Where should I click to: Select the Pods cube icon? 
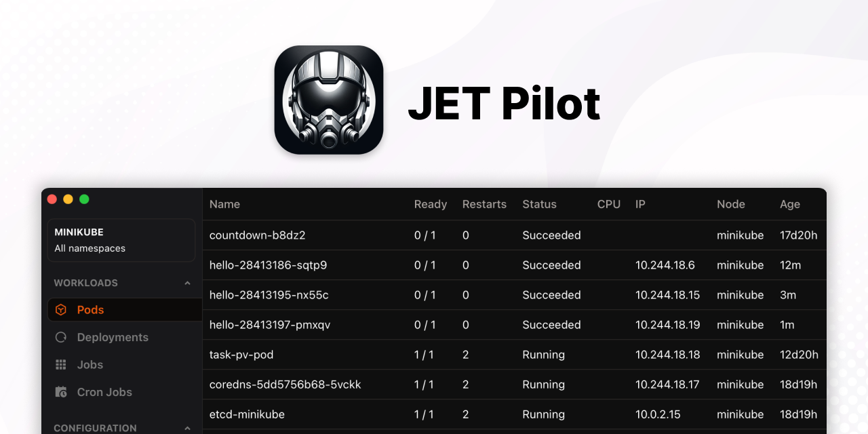click(61, 310)
